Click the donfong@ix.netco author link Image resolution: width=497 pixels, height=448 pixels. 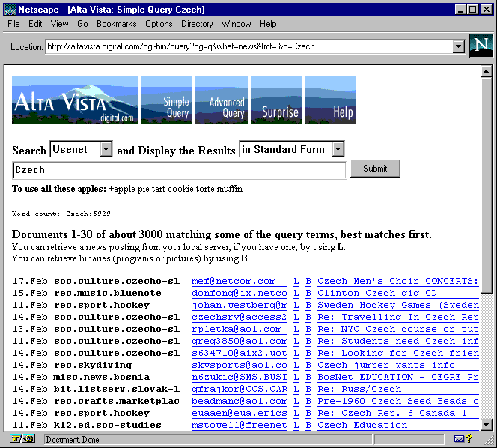point(240,294)
